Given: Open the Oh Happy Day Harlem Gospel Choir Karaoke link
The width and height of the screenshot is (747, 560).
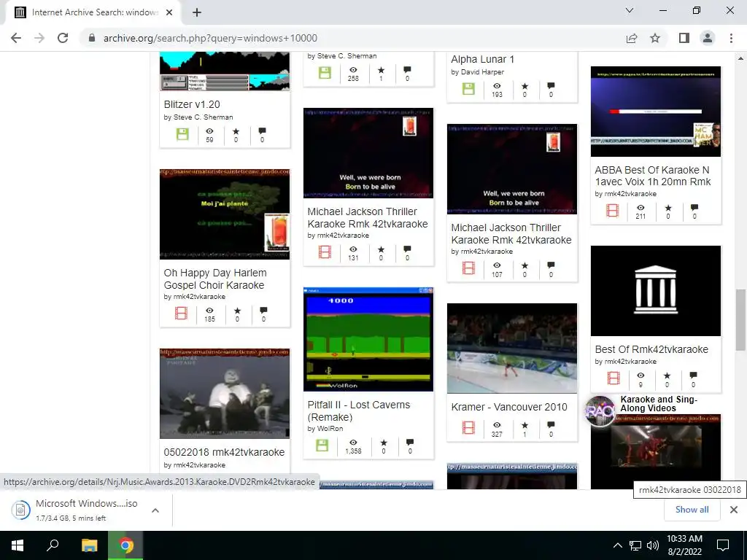Looking at the screenshot, I should pos(215,279).
